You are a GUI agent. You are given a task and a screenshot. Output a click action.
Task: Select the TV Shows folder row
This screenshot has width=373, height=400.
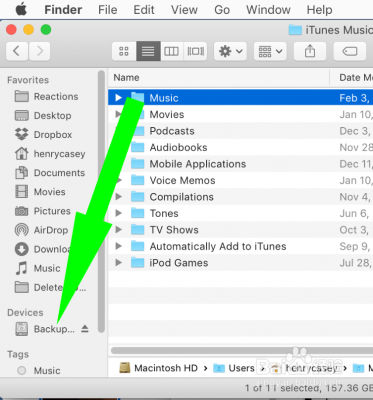pyautogui.click(x=241, y=230)
